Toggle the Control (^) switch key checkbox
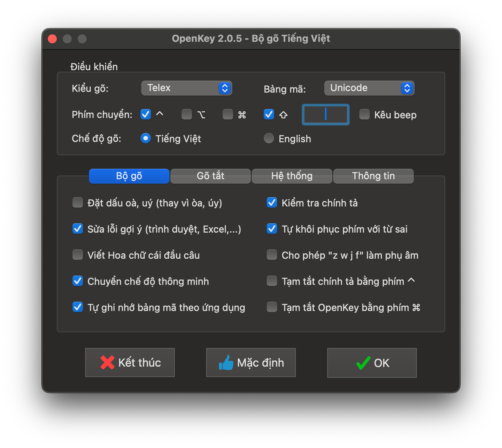This screenshot has height=448, width=502. [146, 114]
